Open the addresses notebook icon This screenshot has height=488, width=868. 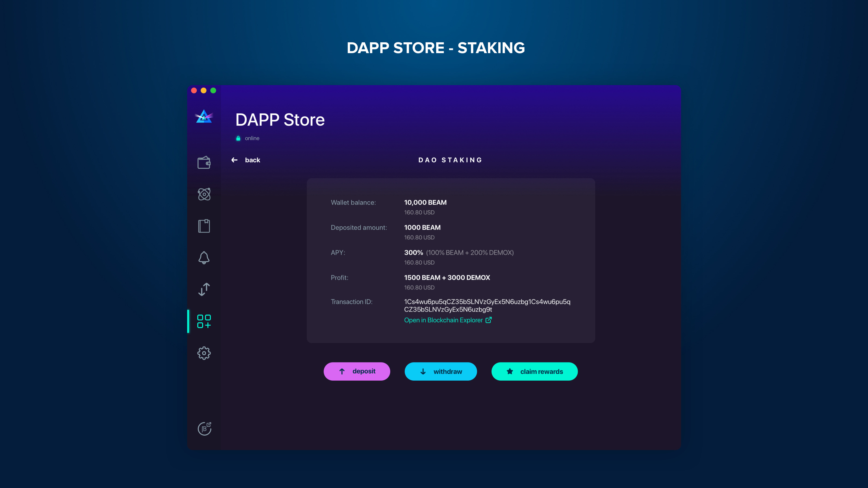coord(204,226)
